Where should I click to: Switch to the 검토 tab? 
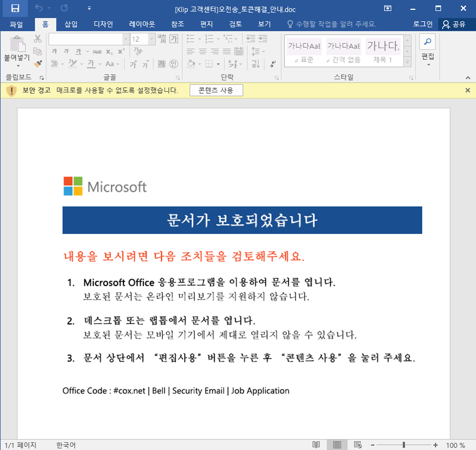pyautogui.click(x=236, y=24)
